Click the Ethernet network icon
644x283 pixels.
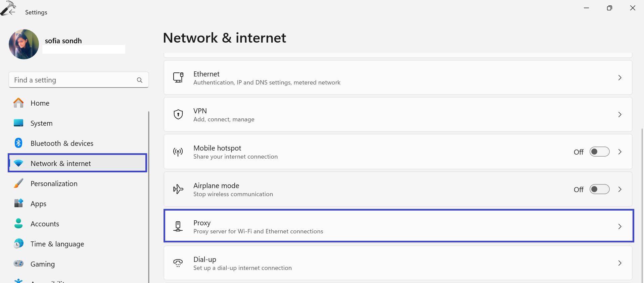click(x=178, y=77)
